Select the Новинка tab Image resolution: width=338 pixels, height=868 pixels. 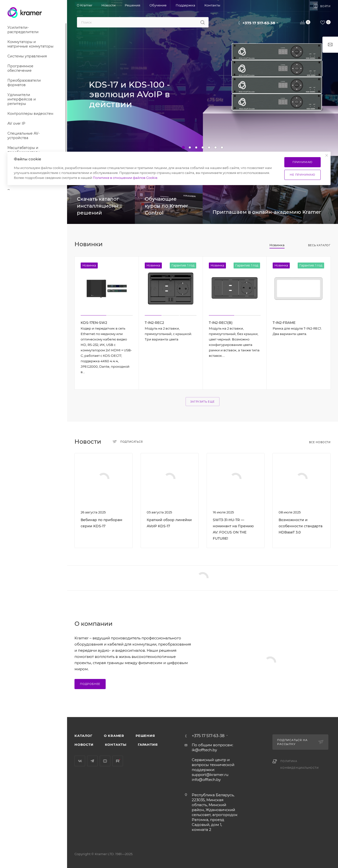coord(277,245)
